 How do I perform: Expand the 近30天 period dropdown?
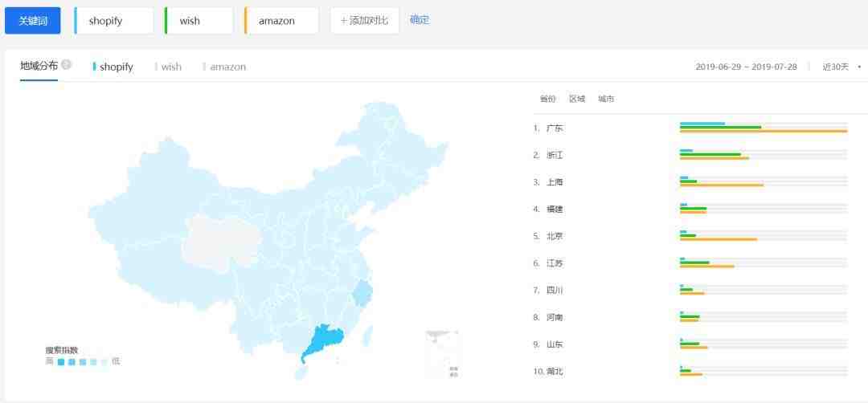click(x=841, y=67)
